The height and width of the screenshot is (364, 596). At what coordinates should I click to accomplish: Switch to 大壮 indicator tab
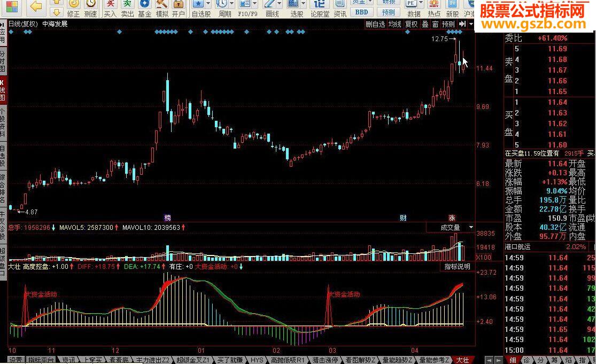[x=462, y=360]
